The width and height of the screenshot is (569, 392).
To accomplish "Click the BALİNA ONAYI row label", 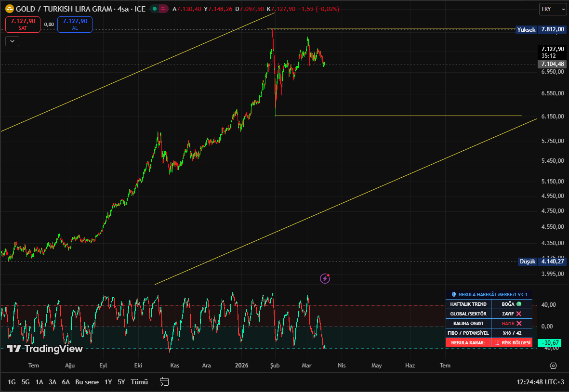I will pos(468,324).
